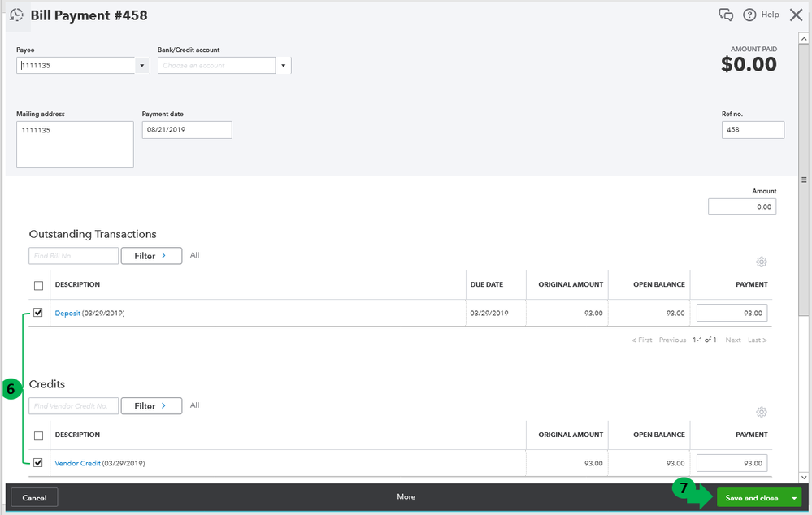The height and width of the screenshot is (515, 812).
Task: Open the Deposit transaction link
Action: tap(67, 314)
